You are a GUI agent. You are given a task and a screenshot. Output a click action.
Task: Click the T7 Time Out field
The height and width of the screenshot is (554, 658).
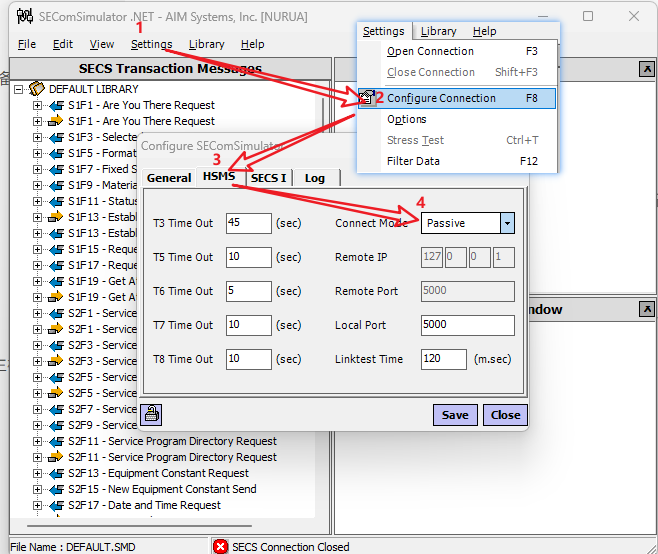click(248, 325)
